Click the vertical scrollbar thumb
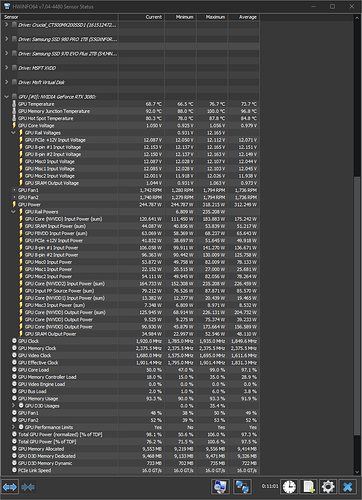 click(357, 325)
